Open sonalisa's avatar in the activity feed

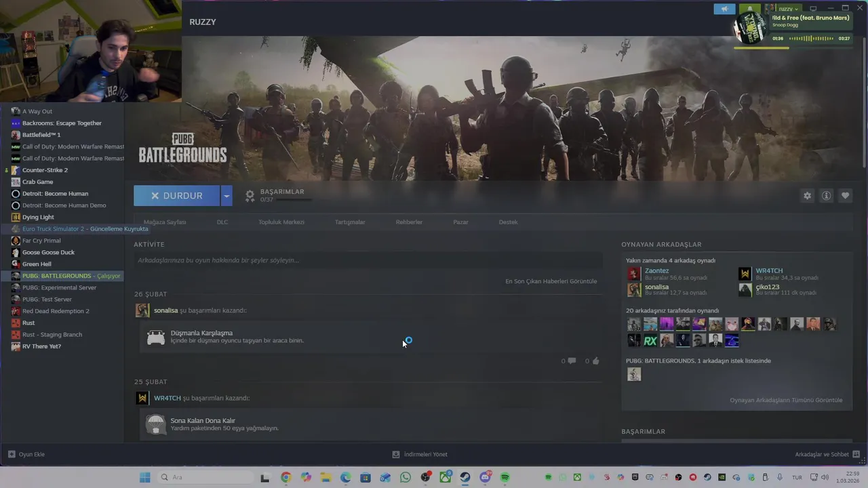pos(142,310)
